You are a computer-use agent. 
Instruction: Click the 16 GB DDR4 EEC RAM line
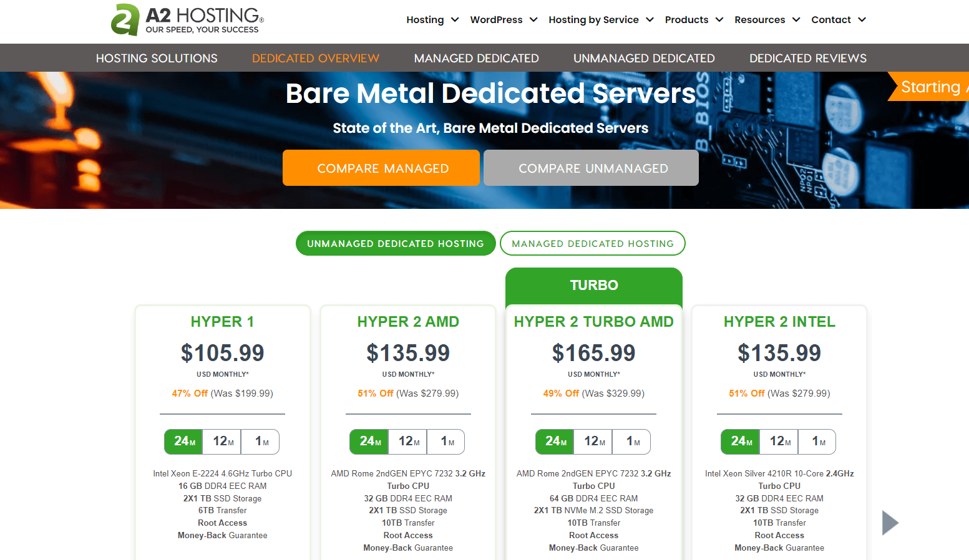tap(222, 486)
